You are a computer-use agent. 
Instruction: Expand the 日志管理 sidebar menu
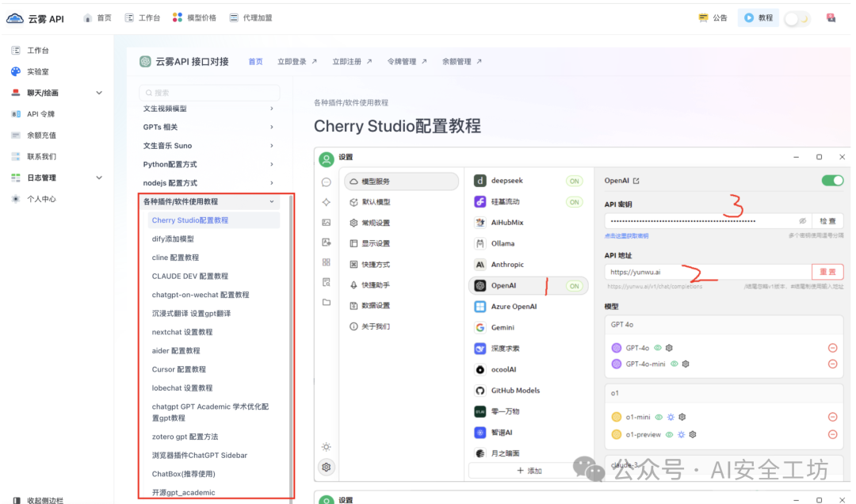click(x=99, y=178)
